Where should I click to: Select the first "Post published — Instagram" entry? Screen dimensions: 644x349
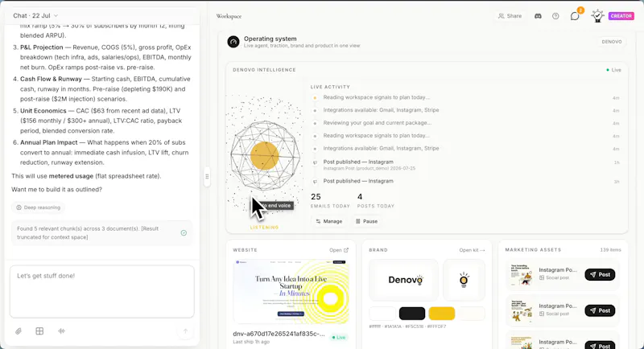(x=357, y=165)
